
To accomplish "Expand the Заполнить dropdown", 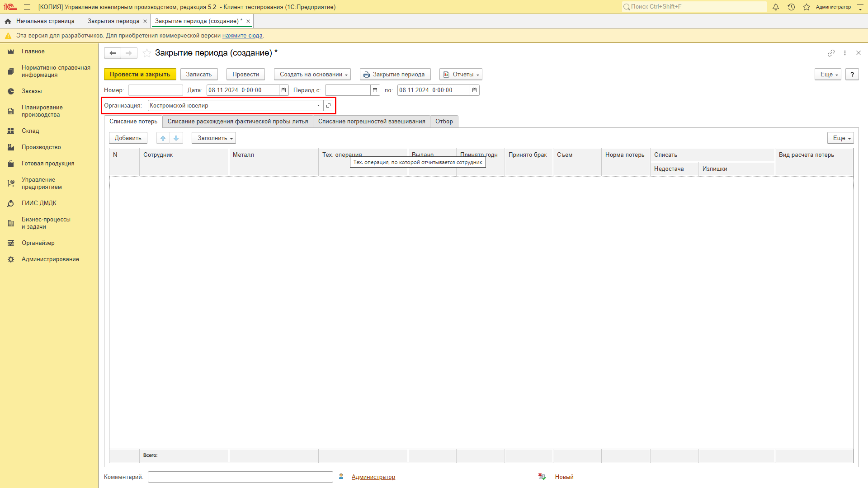I will 214,138.
